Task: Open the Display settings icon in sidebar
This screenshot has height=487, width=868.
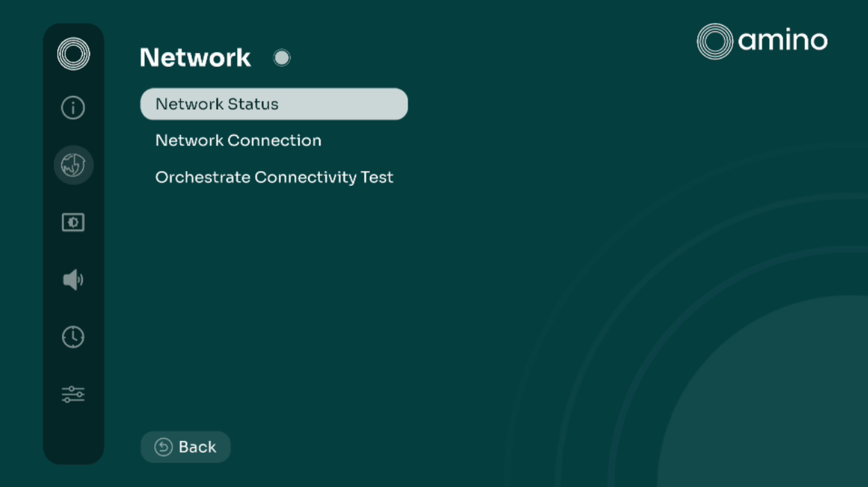Action: coord(73,223)
